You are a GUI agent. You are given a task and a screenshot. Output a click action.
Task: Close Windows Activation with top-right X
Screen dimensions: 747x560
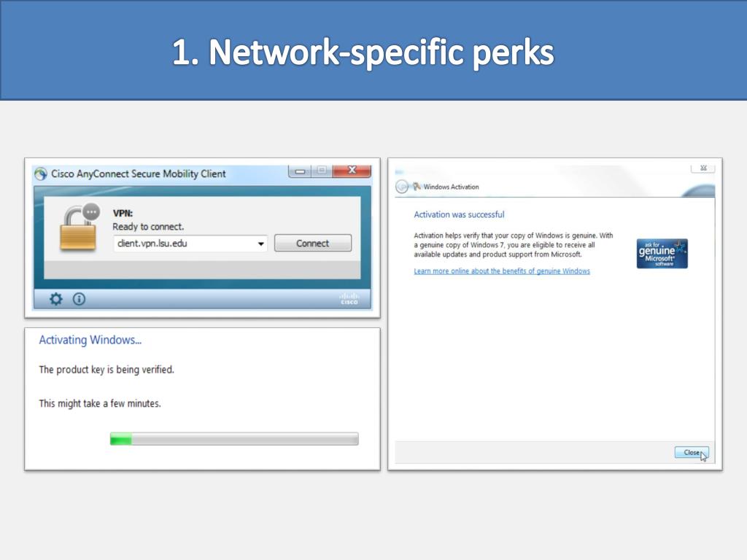coord(703,168)
